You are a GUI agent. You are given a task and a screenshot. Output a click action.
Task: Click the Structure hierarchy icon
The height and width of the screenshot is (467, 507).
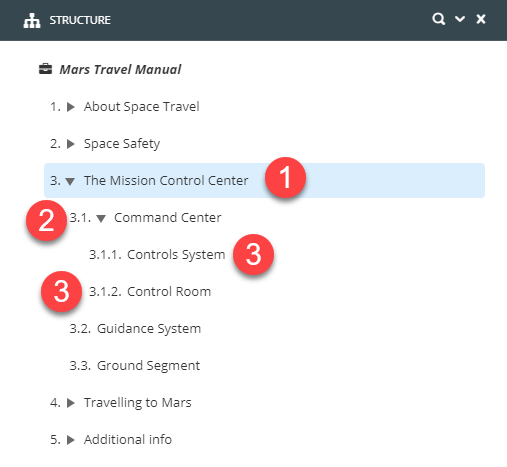pyautogui.click(x=32, y=21)
